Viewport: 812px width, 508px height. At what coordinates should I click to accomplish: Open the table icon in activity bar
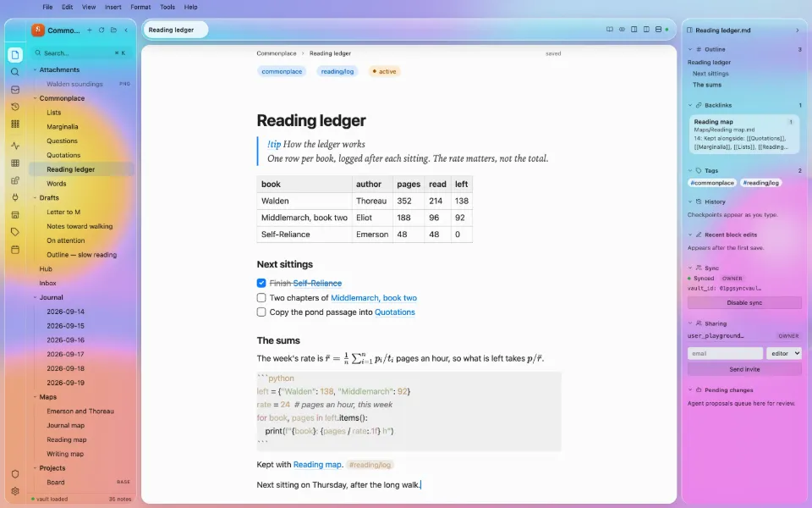(15, 163)
